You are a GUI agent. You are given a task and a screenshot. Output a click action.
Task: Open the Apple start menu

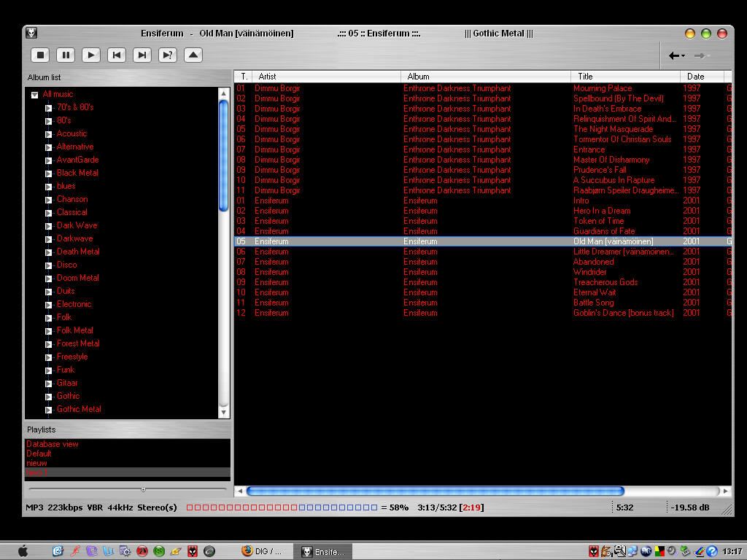tap(23, 551)
